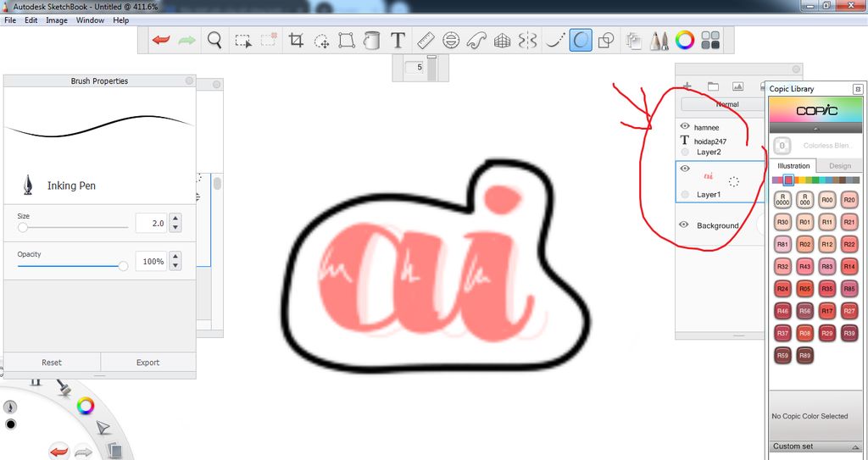Open the Image menu
This screenshot has width=868, height=460.
coord(57,20)
